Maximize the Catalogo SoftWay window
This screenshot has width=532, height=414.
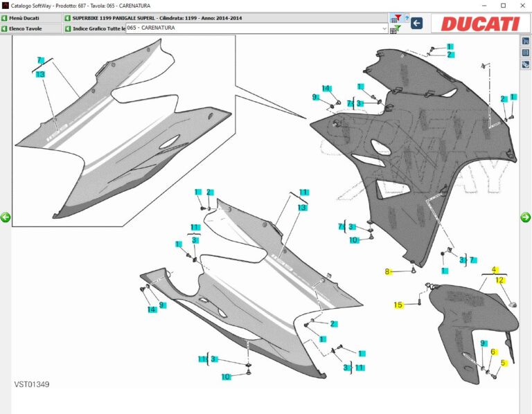504,6
